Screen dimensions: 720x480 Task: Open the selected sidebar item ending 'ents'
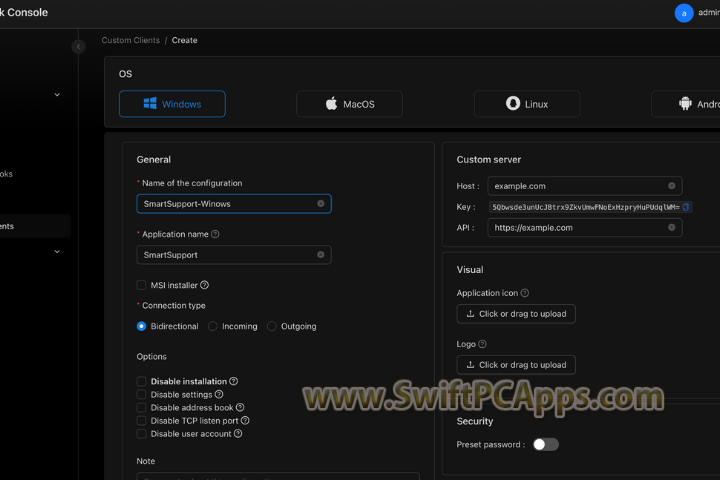35,226
